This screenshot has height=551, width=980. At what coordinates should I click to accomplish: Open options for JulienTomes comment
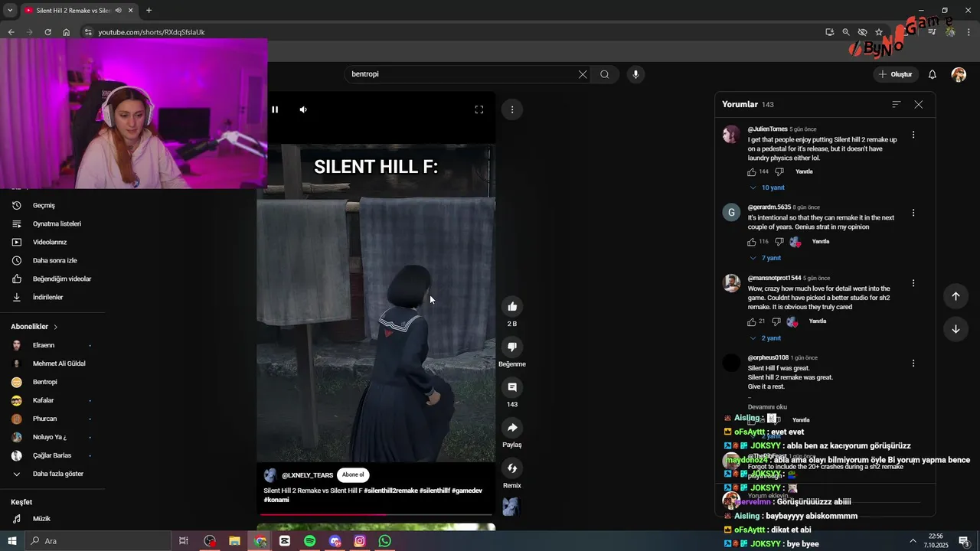pyautogui.click(x=913, y=135)
